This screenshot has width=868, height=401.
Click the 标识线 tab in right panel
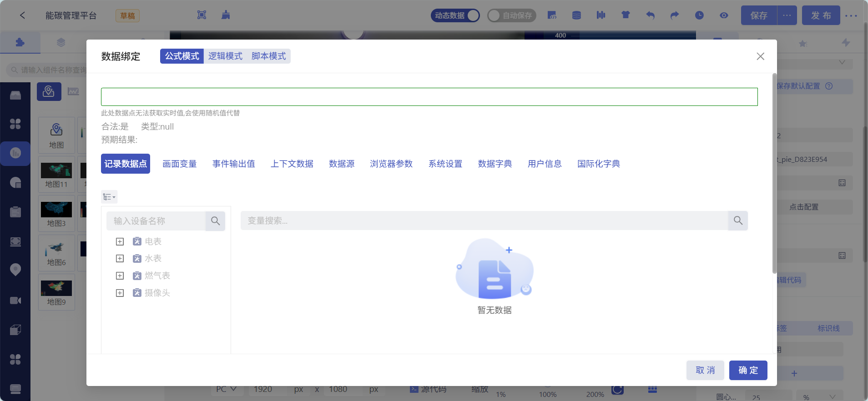coord(828,328)
